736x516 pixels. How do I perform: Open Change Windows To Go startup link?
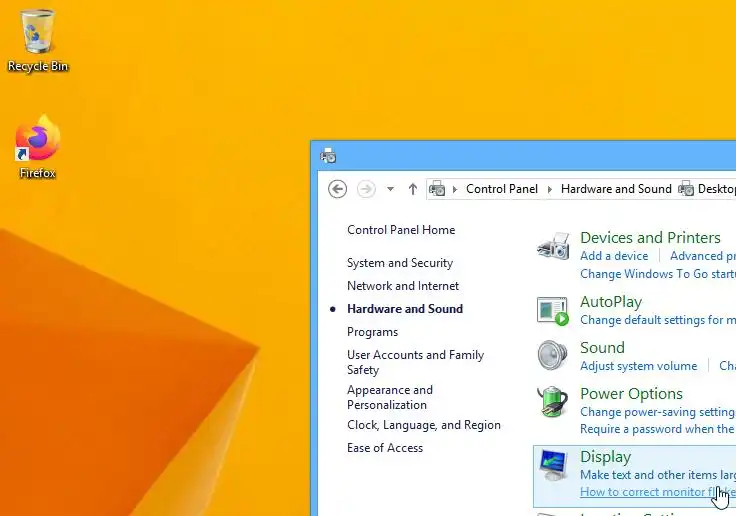coord(658,274)
